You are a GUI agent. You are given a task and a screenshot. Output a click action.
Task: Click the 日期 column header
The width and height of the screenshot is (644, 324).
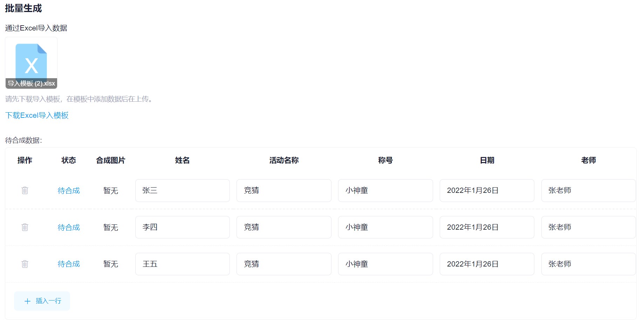pos(487,160)
